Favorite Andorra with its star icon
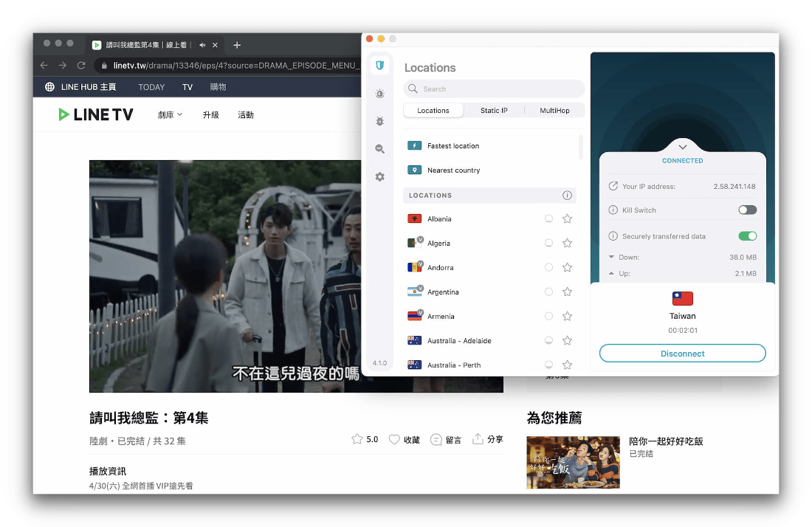812x527 pixels. click(567, 267)
